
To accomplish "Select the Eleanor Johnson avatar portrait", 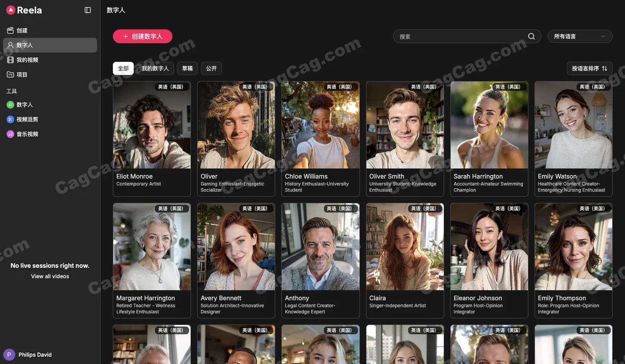I will point(489,247).
